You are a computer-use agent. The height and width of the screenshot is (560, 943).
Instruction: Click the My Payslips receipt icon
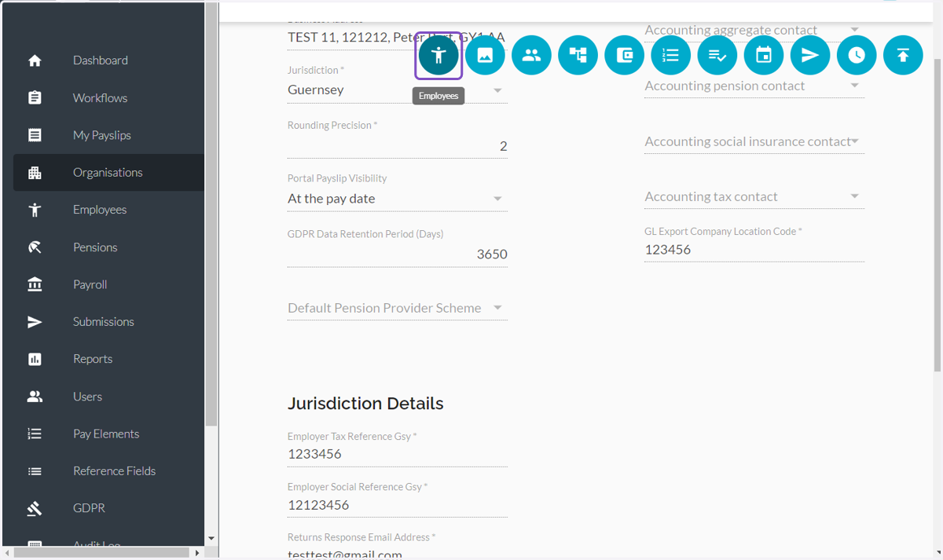(x=35, y=135)
